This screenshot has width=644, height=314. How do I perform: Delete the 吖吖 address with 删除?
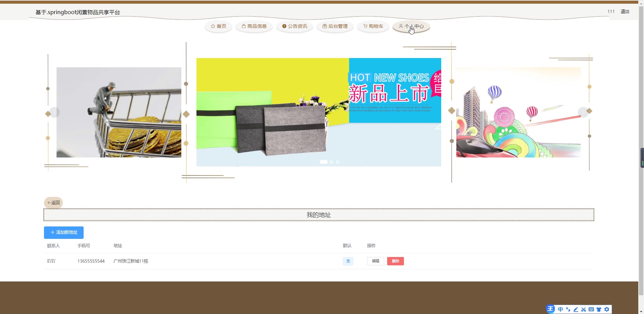[396, 261]
